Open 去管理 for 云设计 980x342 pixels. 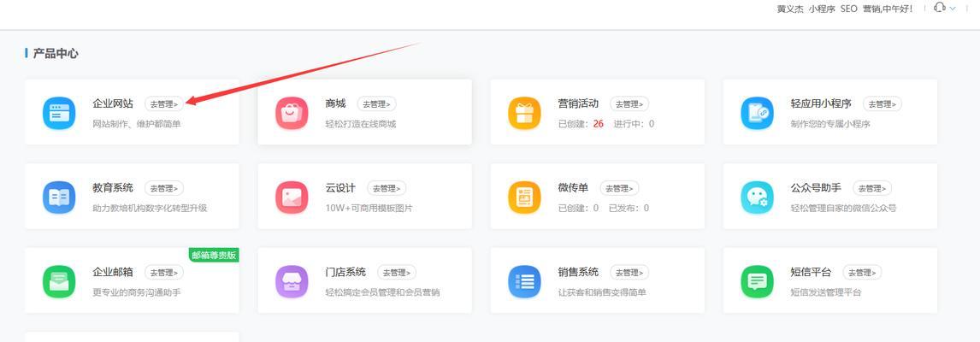tap(387, 187)
